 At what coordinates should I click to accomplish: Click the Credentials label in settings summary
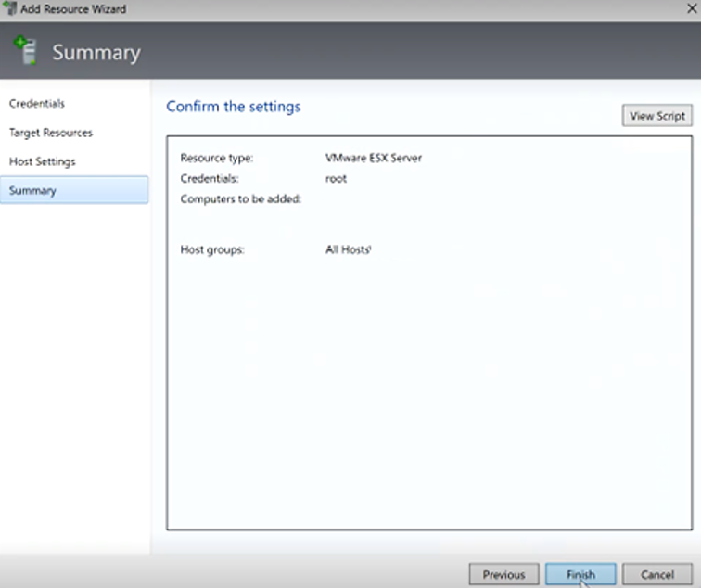coord(210,178)
